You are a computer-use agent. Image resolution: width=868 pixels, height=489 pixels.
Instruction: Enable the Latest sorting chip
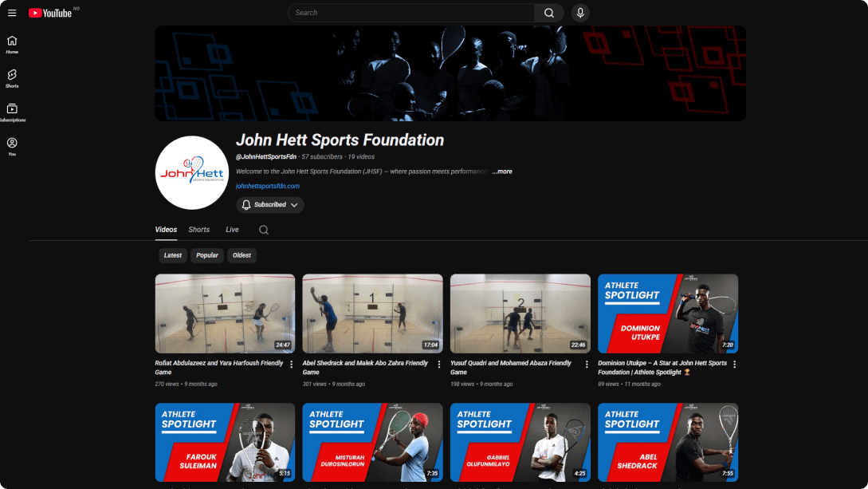172,255
